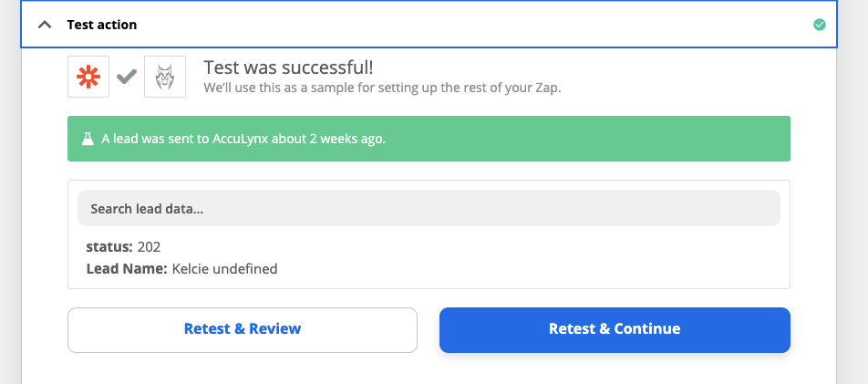Focus the Search lead data field

tap(429, 208)
